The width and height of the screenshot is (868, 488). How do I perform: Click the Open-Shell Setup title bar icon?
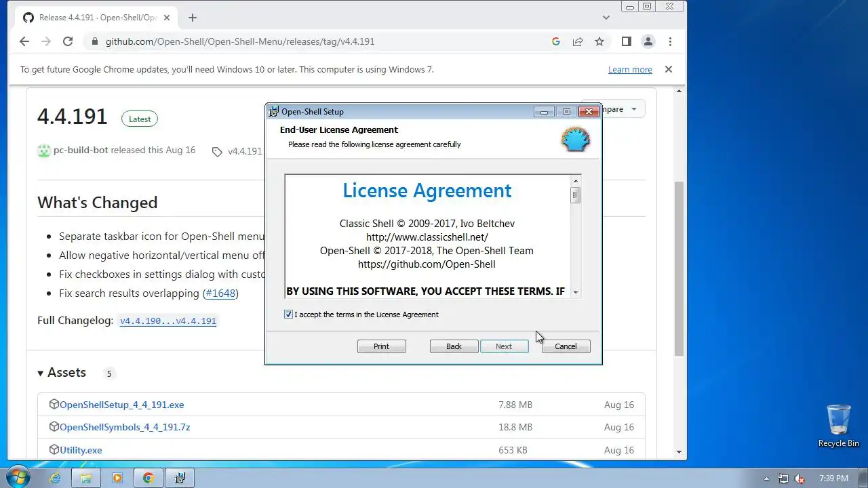273,112
